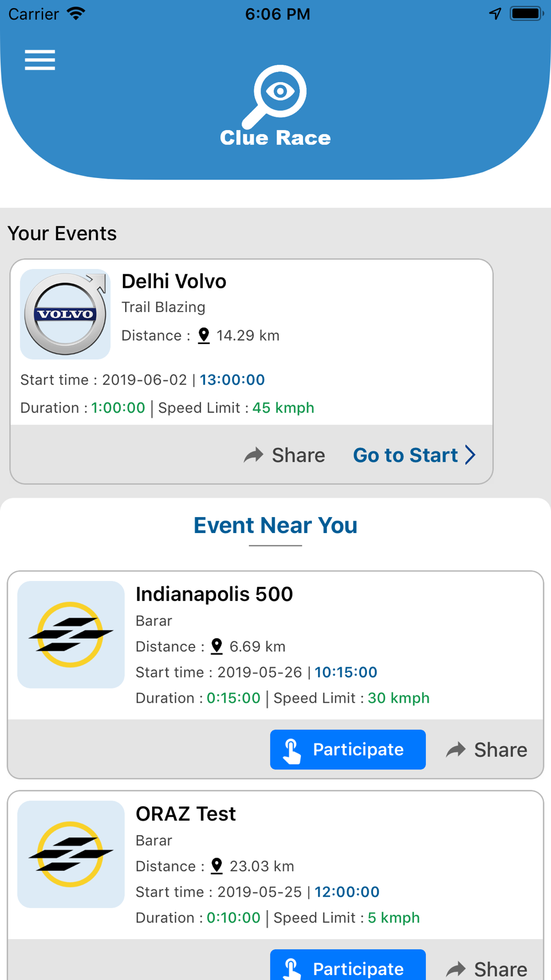Click the Indianapolis 500 location pin icon
Viewport: 551px width, 980px height.
click(217, 647)
